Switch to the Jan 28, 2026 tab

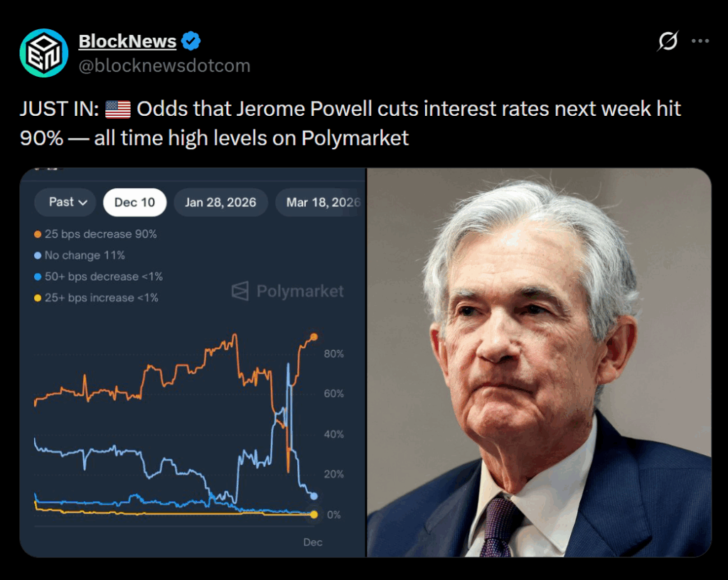[x=220, y=203]
